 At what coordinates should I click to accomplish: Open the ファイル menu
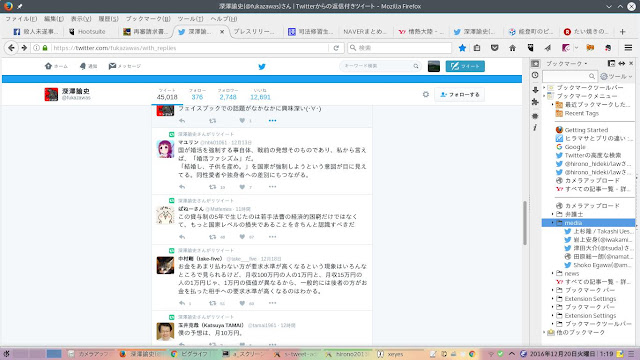[x=21, y=19]
